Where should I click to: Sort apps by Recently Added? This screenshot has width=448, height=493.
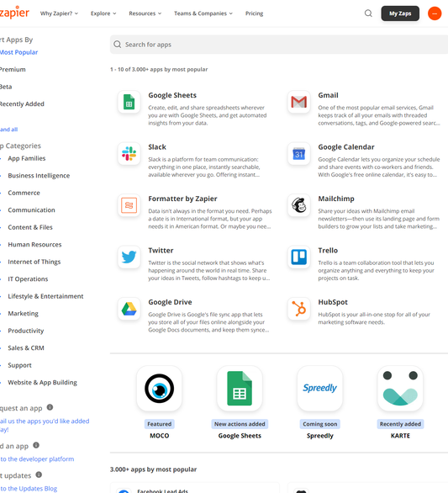coord(22,104)
